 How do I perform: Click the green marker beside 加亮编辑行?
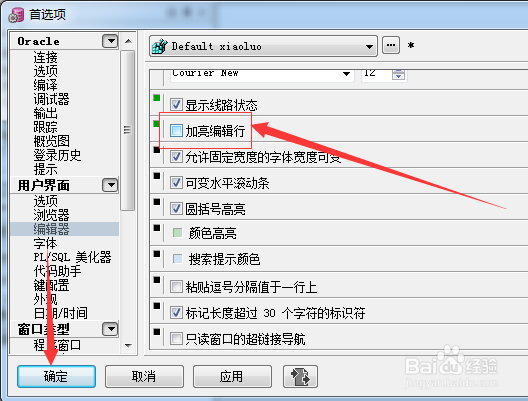point(157,124)
